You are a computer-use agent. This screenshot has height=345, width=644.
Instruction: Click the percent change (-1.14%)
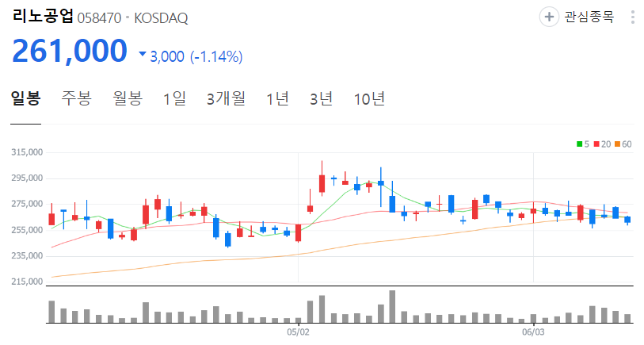click(x=216, y=56)
